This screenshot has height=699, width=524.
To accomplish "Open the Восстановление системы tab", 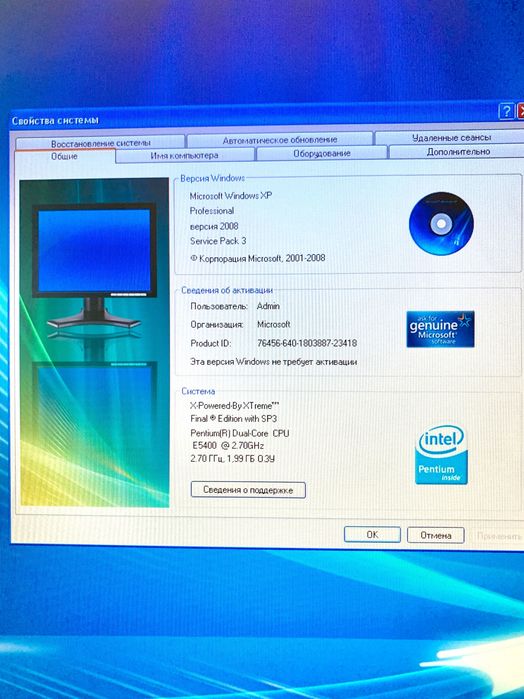I will 100,143.
